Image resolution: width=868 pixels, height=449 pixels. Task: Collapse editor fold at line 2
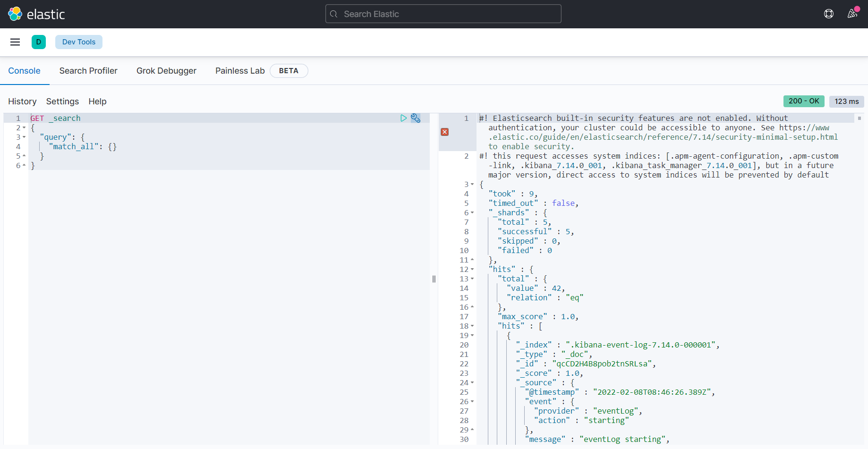[24, 127]
